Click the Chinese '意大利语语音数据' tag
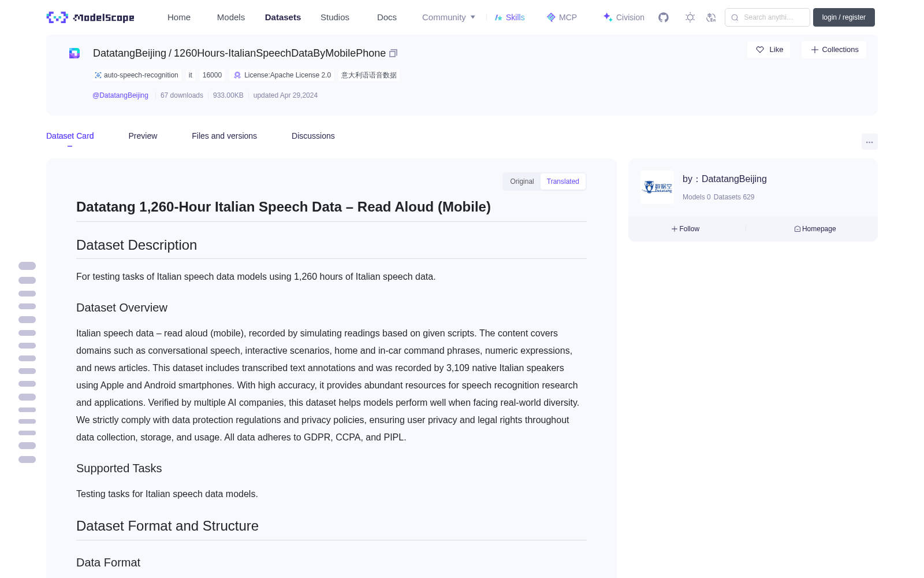 pyautogui.click(x=369, y=75)
